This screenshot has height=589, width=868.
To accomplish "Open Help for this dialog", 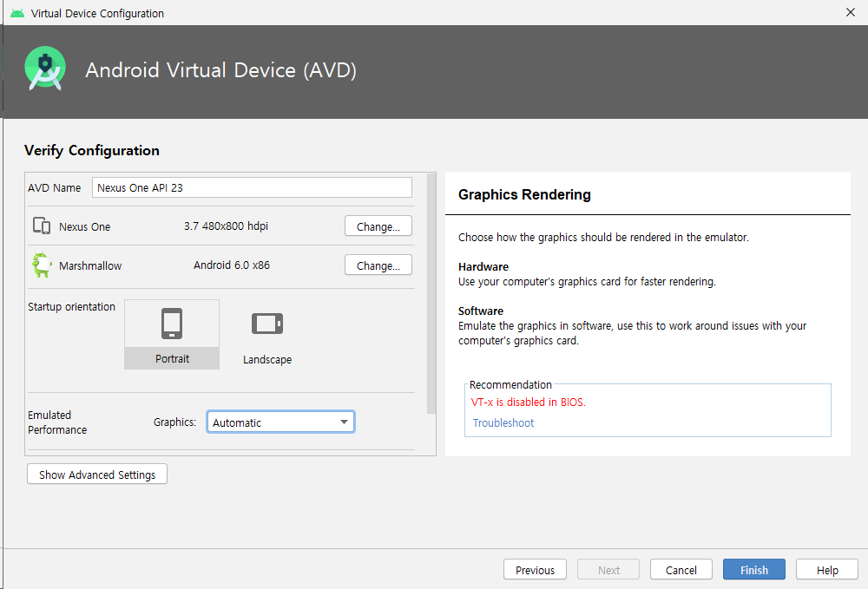I will tap(827, 570).
